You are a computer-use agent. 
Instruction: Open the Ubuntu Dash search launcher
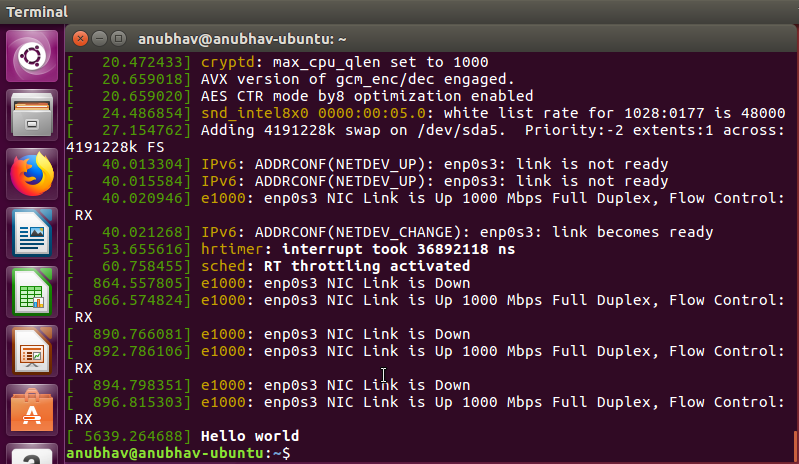click(x=32, y=56)
